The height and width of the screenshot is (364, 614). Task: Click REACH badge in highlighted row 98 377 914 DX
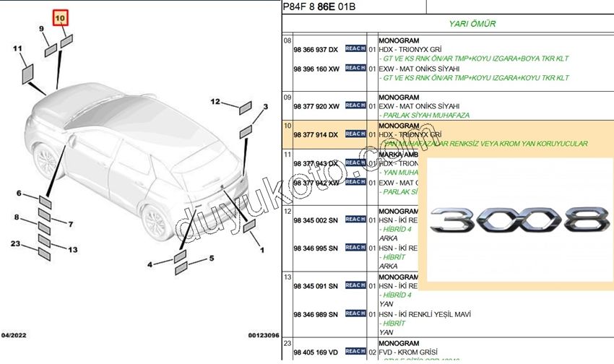pos(355,134)
